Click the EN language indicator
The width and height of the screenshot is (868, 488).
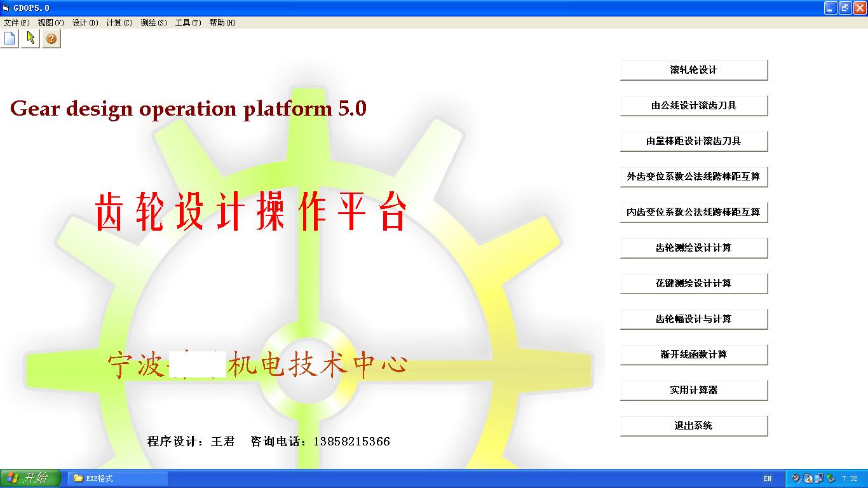click(x=768, y=478)
